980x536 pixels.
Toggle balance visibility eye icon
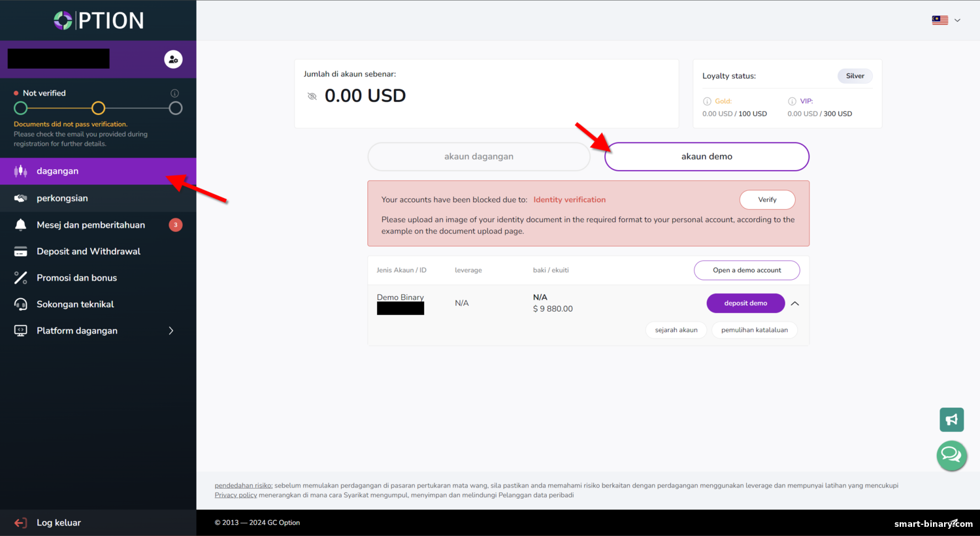click(312, 96)
